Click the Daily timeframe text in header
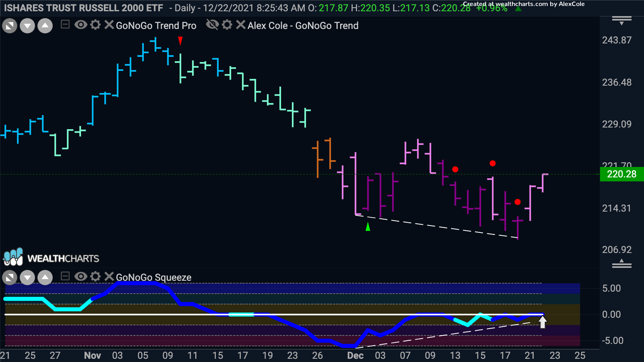 pyautogui.click(x=185, y=8)
